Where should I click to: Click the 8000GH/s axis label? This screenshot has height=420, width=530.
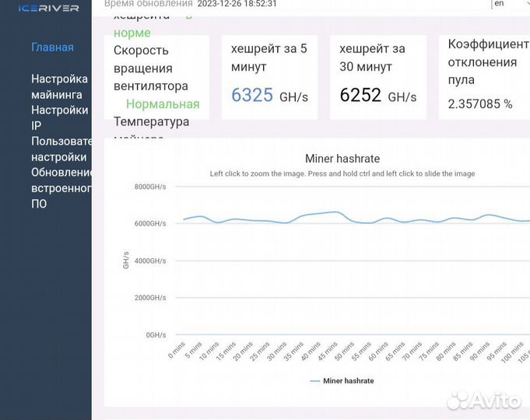pos(150,187)
